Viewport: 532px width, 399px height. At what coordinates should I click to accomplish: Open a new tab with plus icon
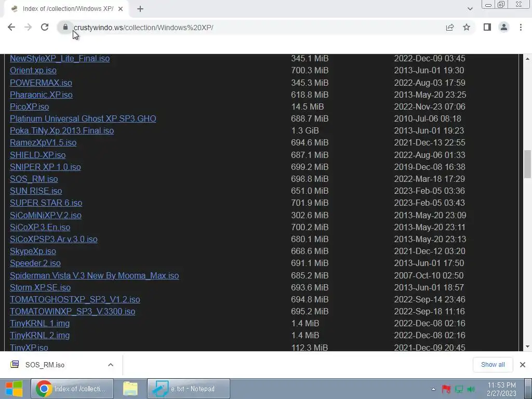(x=140, y=9)
